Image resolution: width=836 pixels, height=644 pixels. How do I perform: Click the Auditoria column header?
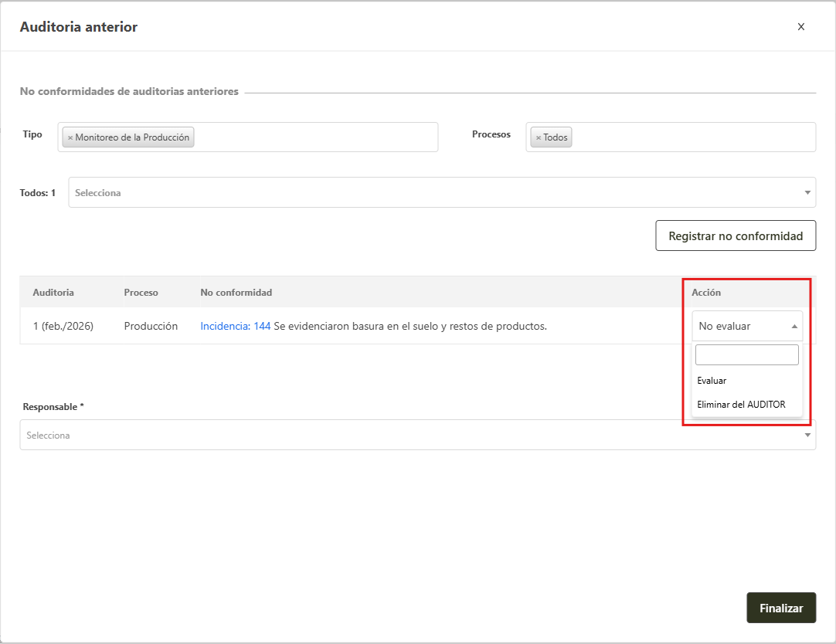click(x=53, y=293)
